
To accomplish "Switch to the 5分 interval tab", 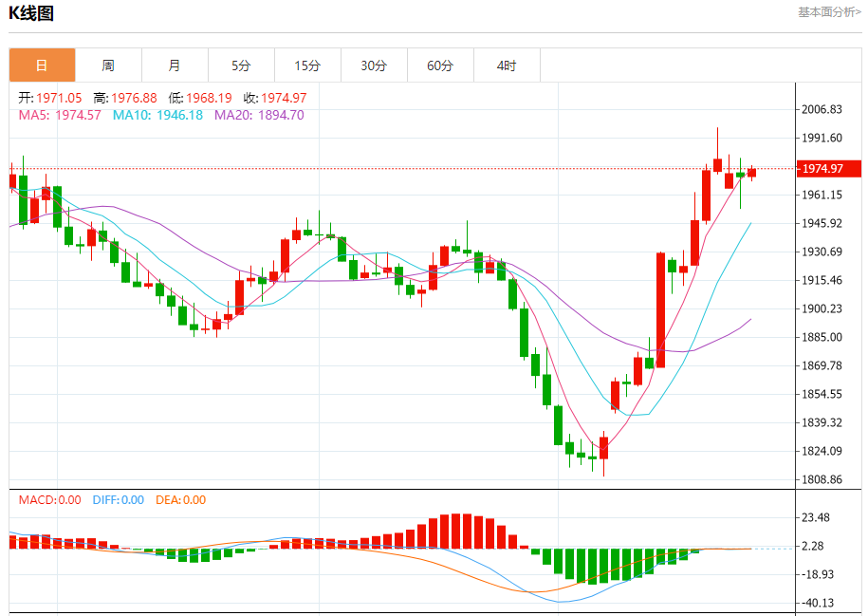I will [241, 65].
